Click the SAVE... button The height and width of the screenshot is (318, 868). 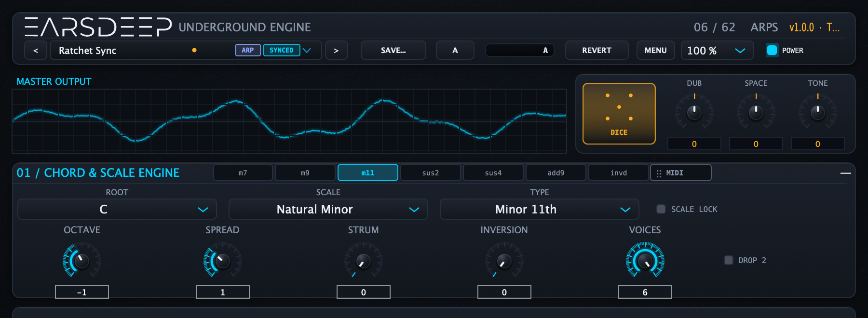coord(393,50)
